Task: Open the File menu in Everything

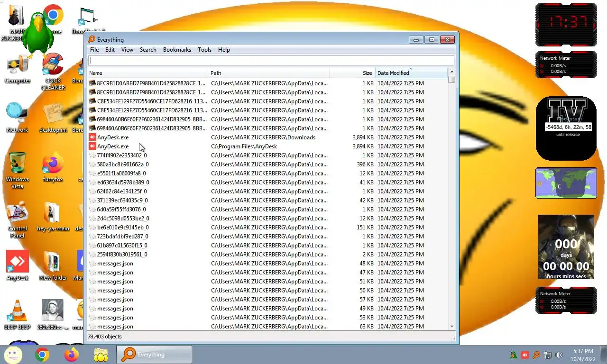Action: pos(94,49)
